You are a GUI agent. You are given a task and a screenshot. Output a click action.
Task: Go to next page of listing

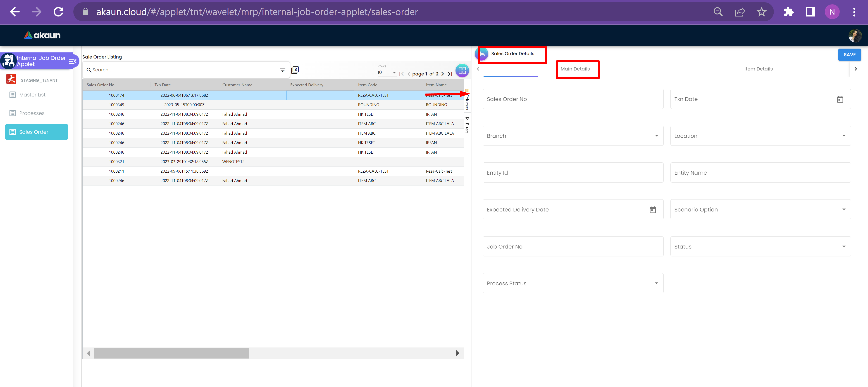click(x=443, y=74)
